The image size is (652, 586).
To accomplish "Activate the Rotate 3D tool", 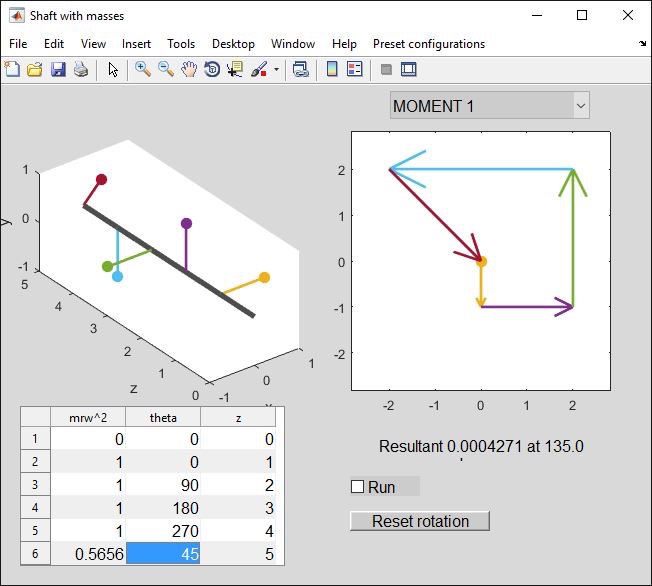I will coord(212,70).
